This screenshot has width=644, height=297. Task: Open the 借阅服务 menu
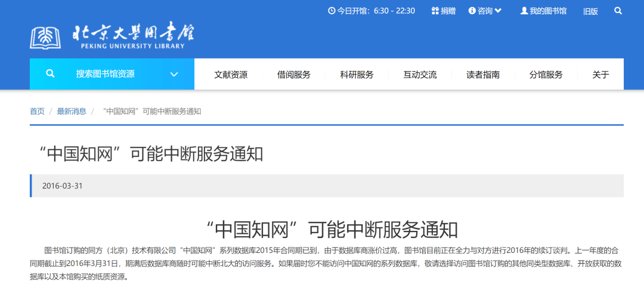click(293, 75)
